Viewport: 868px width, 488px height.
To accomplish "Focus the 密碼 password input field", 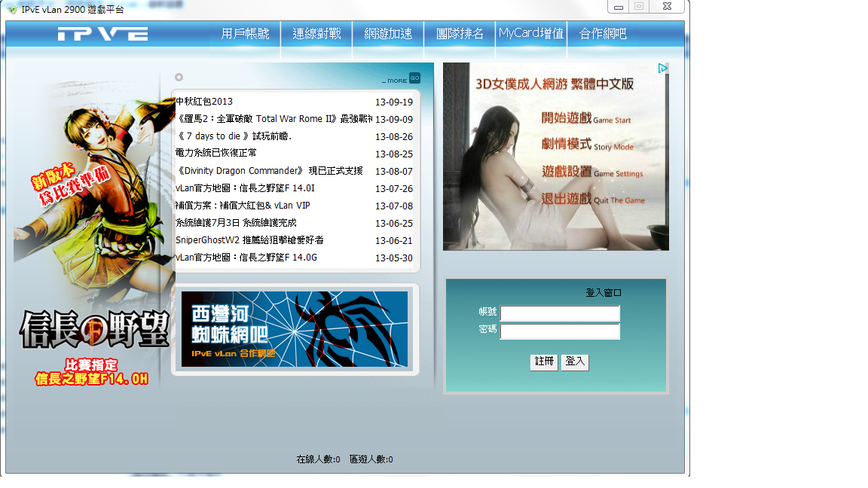I will point(560,331).
